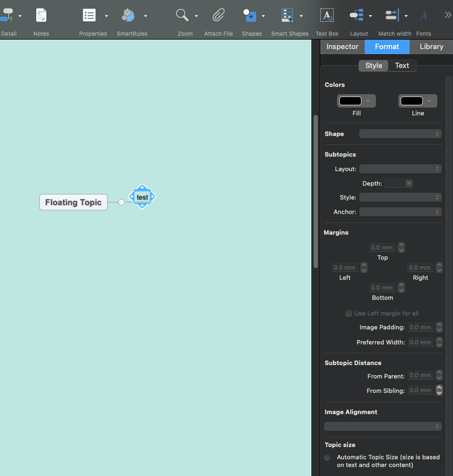The image size is (453, 476).
Task: Toggle Use Left margin for all checkbox
Action: pos(349,313)
